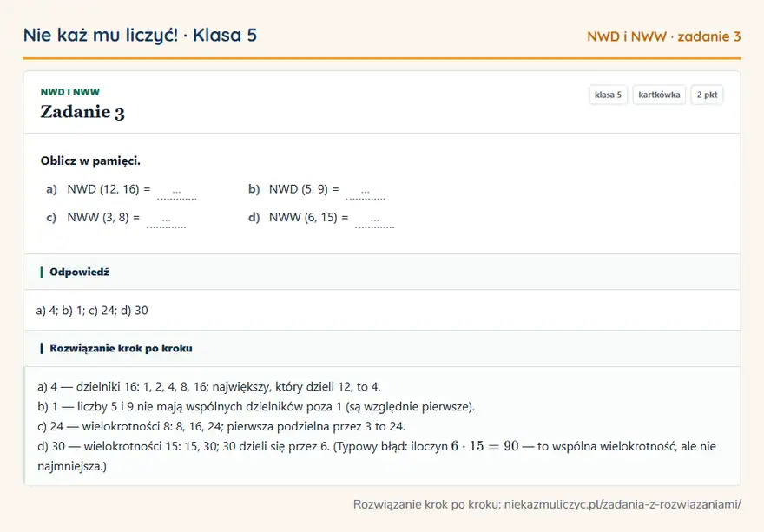
Task: Click the '2 pkt' tag
Action: [x=707, y=95]
